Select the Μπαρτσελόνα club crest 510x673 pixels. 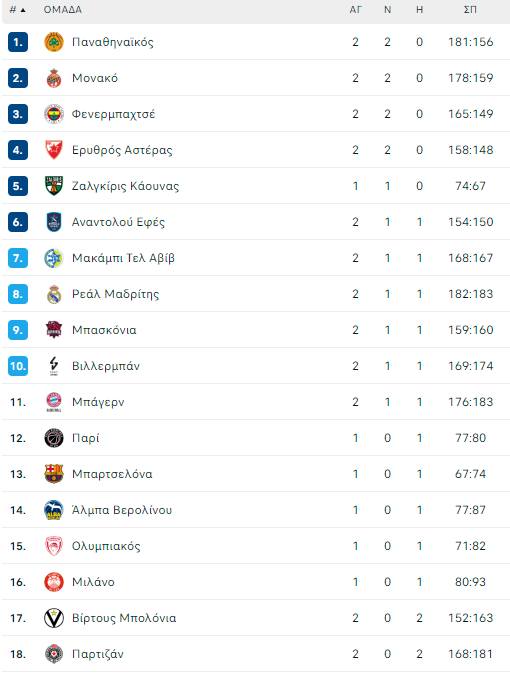(54, 474)
